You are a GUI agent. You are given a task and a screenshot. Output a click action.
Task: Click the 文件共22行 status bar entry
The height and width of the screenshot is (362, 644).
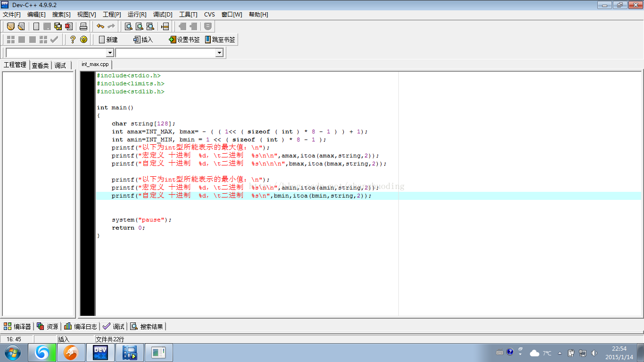point(110,339)
